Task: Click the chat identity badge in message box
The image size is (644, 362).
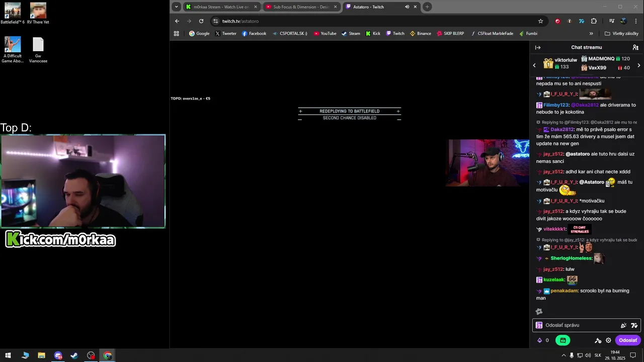Action: (x=539, y=325)
